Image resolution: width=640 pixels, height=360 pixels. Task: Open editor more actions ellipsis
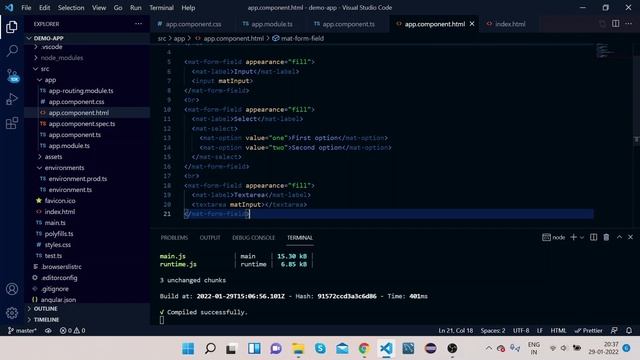pyautogui.click(x=629, y=24)
